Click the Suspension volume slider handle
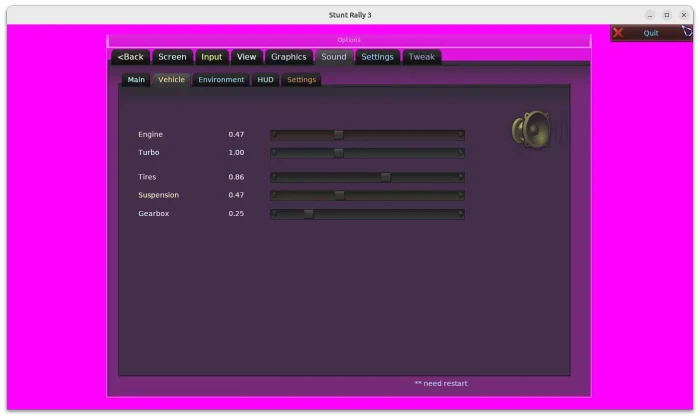The width and height of the screenshot is (700, 418). click(x=340, y=196)
